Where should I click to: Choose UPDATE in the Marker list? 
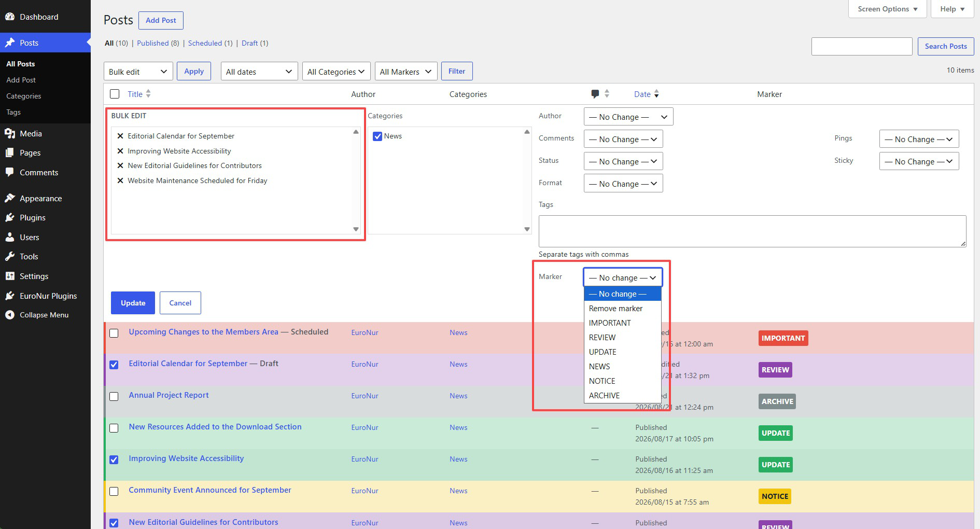pyautogui.click(x=622, y=352)
